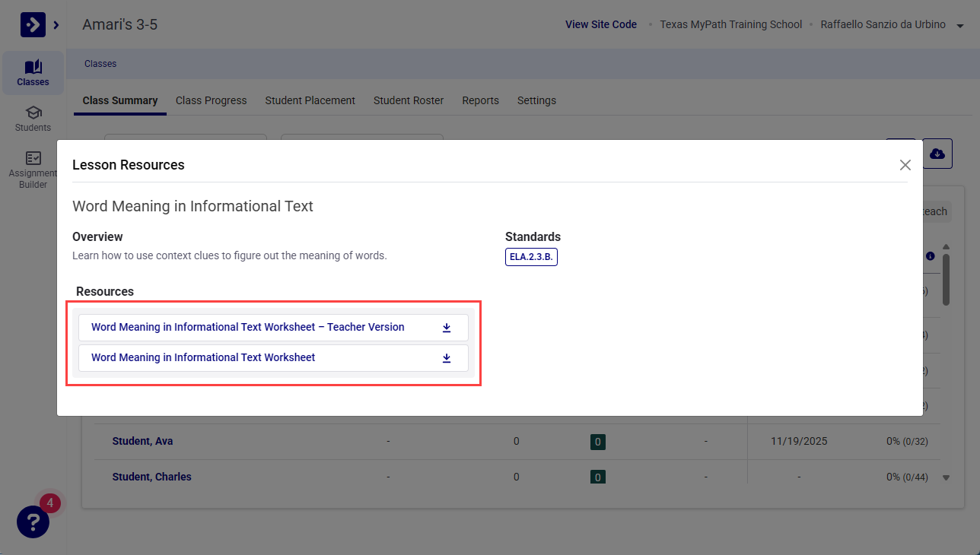The width and height of the screenshot is (980, 555).
Task: Click the View Site Code link
Action: pos(601,24)
